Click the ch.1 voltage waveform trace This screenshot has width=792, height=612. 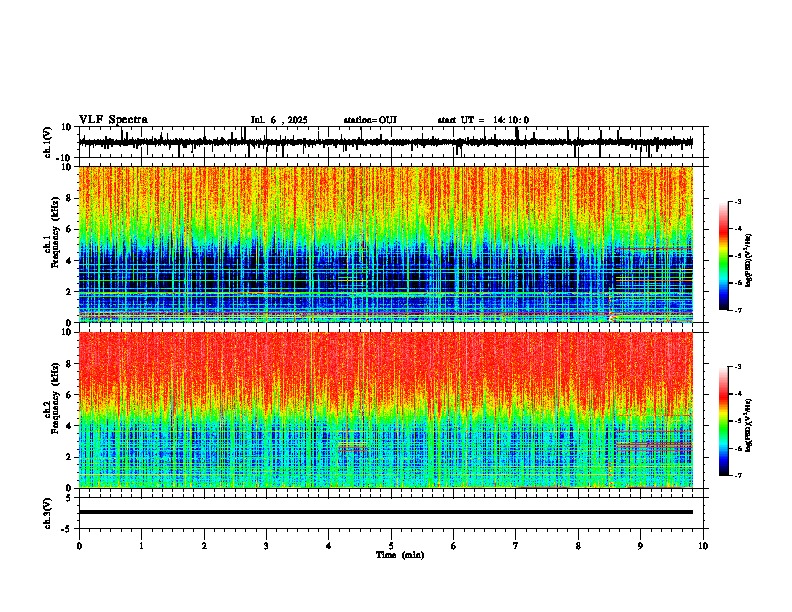click(385, 142)
